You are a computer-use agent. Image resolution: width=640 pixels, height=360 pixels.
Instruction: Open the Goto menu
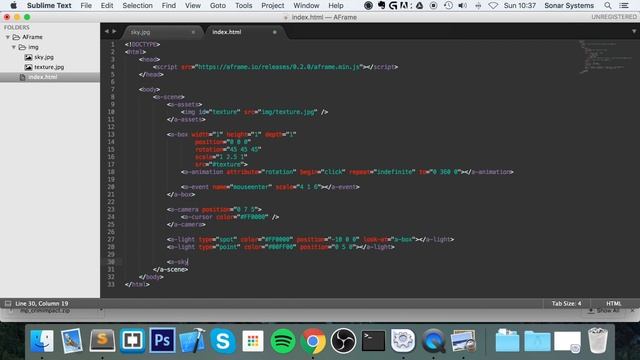pyautogui.click(x=218, y=6)
